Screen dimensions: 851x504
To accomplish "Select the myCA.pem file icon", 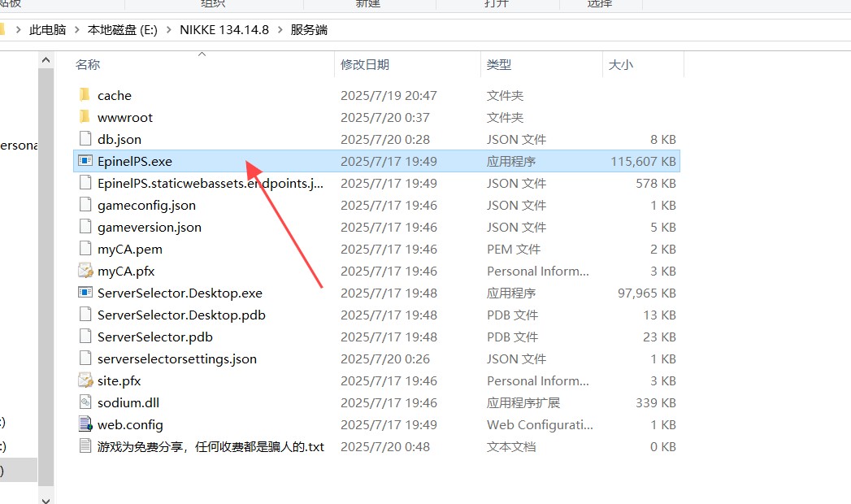I will tap(85, 249).
